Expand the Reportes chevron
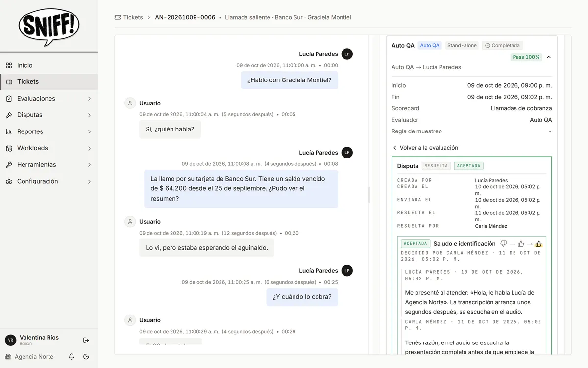Image resolution: width=588 pixels, height=368 pixels. 89,131
